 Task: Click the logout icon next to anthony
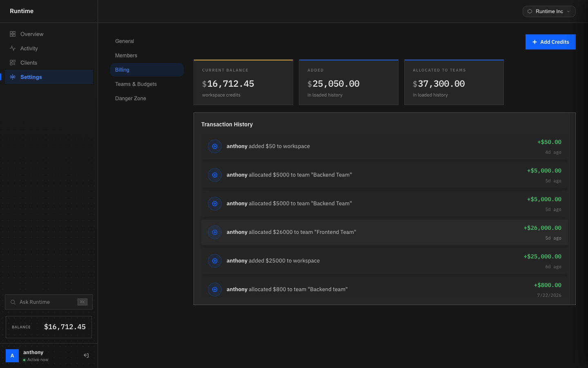(86, 355)
